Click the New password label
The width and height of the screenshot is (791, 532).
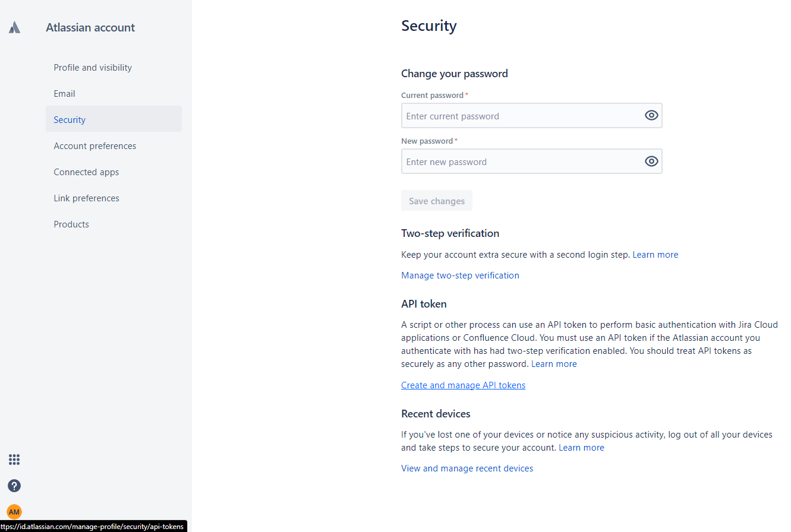pyautogui.click(x=427, y=141)
